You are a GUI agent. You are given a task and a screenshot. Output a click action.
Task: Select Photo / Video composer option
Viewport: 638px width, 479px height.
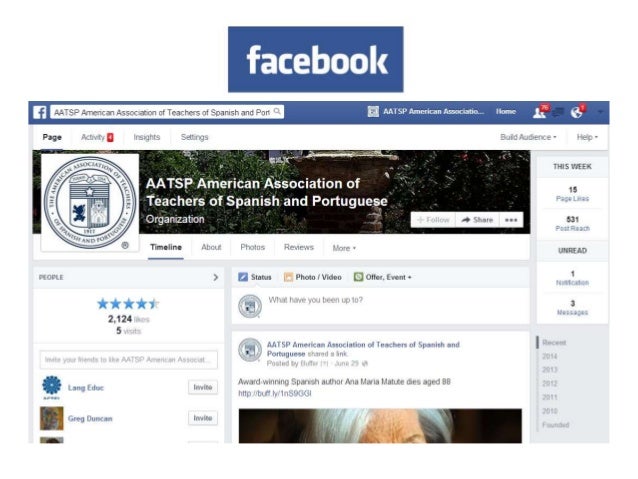coord(312,277)
